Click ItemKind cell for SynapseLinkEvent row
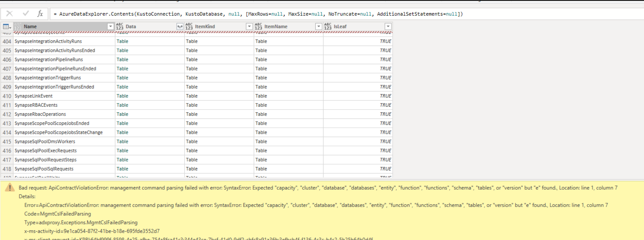Screen dimensions: 644x240 click(219, 96)
